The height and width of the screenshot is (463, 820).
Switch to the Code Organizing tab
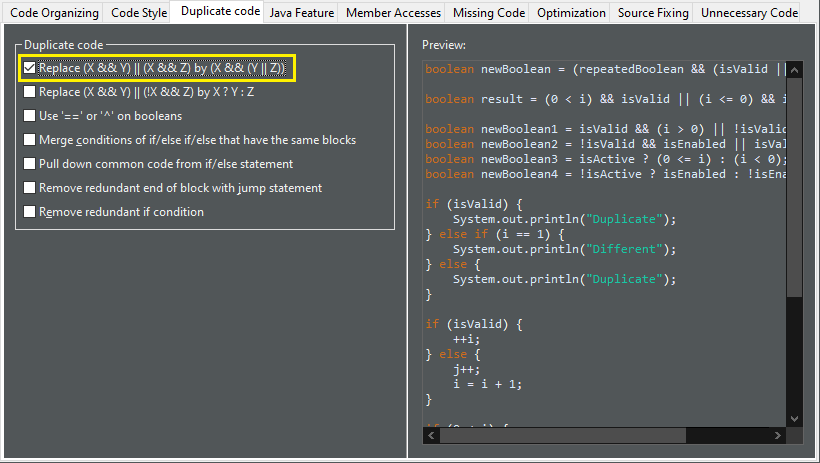coord(54,13)
